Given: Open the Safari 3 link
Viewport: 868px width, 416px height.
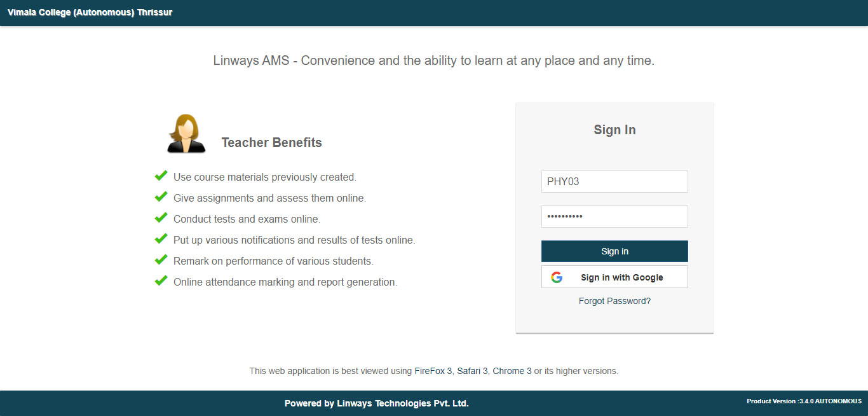Looking at the screenshot, I should click(x=472, y=371).
